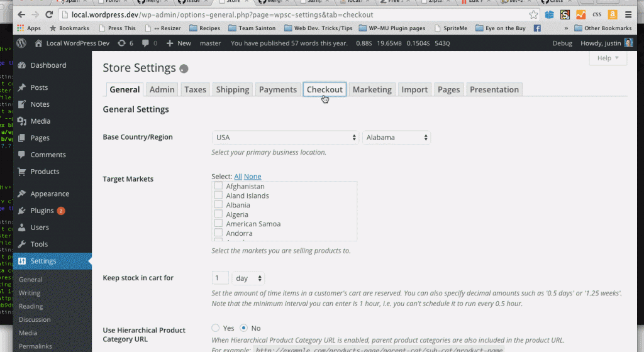The height and width of the screenshot is (352, 644).
Task: Open comments bubble in admin bar
Action: point(149,43)
